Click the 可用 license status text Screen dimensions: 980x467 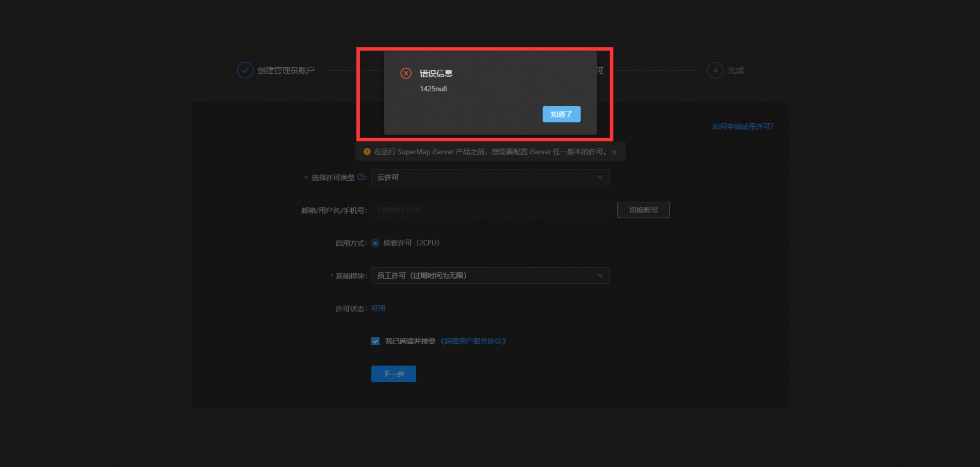coord(378,308)
